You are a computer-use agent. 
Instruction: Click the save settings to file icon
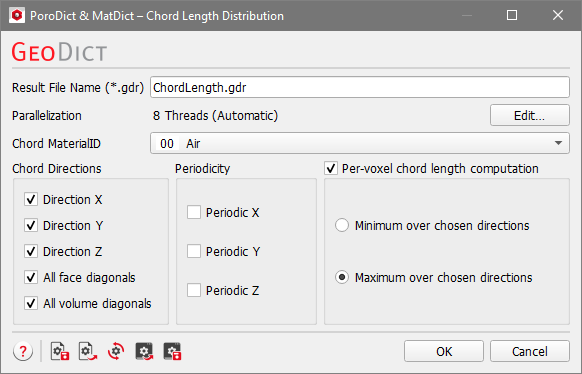(x=60, y=351)
